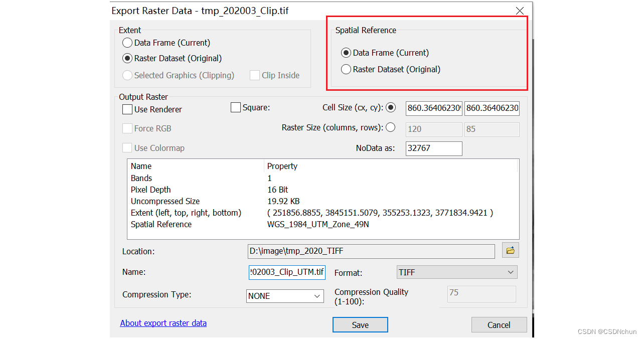The width and height of the screenshot is (644, 339).
Task: Open the folder browse icon next to Location
Action: [510, 250]
